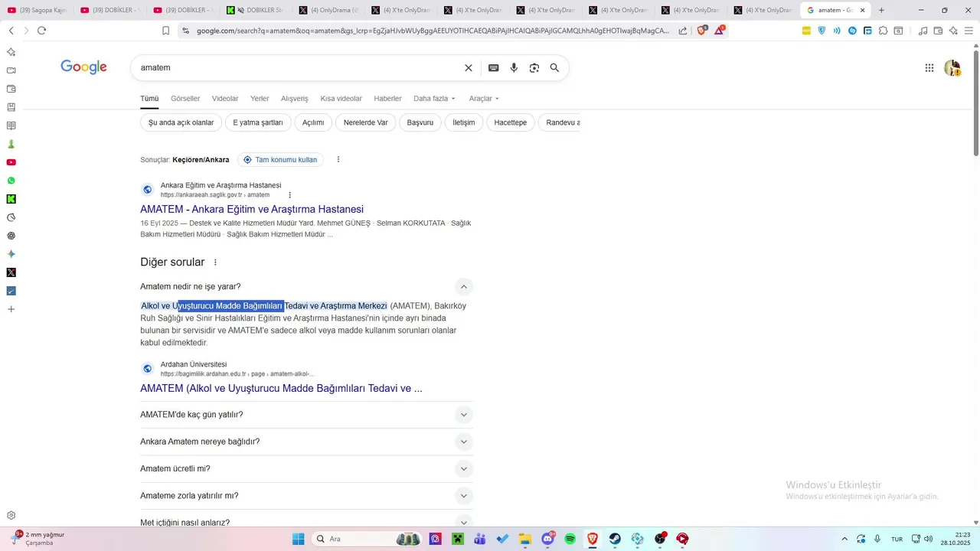Open the Shazam extension icon

852,31
